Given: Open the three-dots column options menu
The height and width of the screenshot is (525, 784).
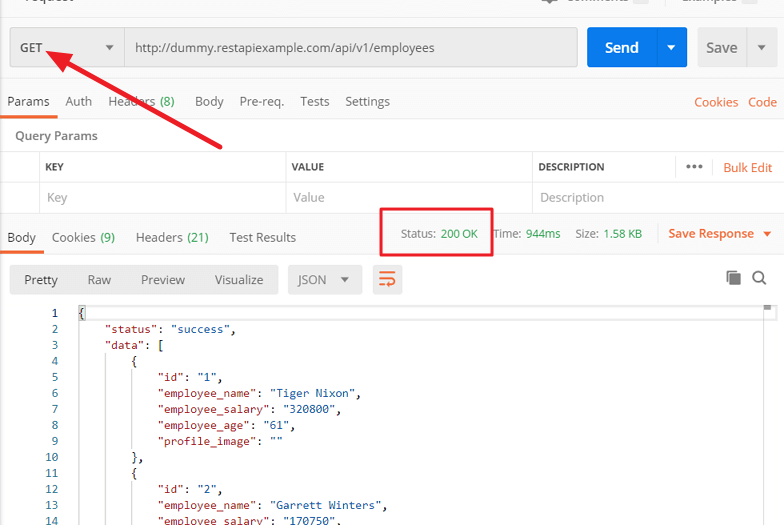Looking at the screenshot, I should coord(694,167).
